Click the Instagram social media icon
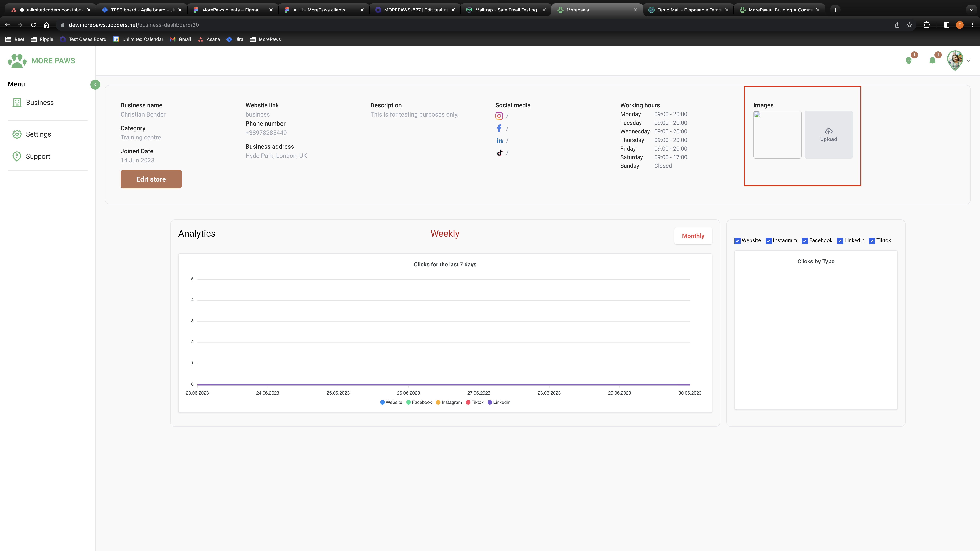The image size is (980, 551). pyautogui.click(x=499, y=116)
